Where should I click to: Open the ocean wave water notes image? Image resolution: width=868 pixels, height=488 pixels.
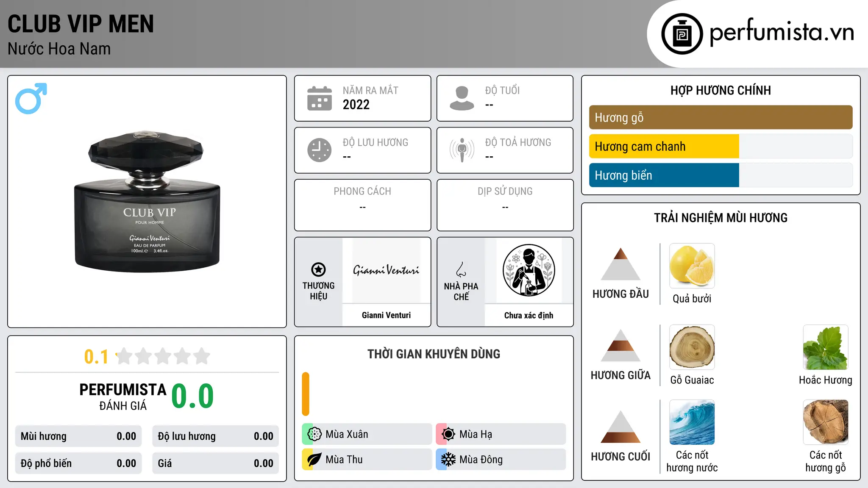[x=692, y=422]
